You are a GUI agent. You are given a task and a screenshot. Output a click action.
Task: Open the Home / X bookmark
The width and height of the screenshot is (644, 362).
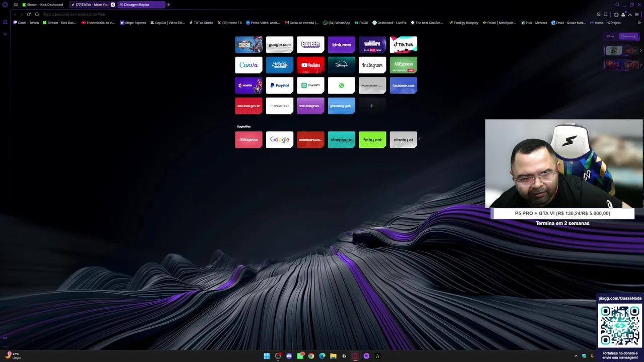[229, 23]
